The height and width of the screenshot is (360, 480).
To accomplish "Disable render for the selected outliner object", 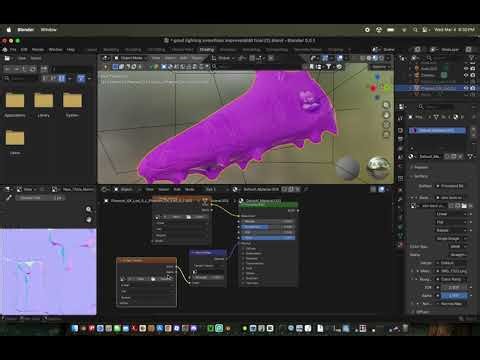I will click(x=473, y=88).
